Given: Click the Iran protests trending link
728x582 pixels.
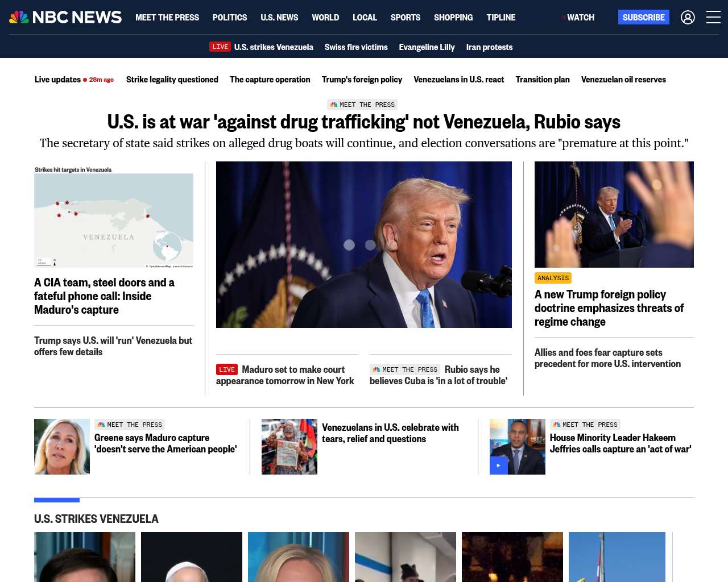Looking at the screenshot, I should tap(489, 47).
